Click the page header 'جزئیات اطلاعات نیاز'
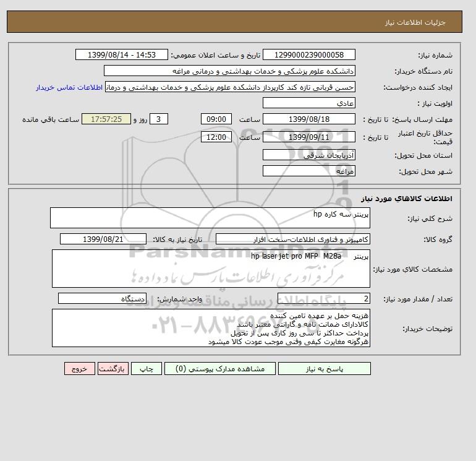The width and height of the screenshot is (476, 461). [415, 22]
